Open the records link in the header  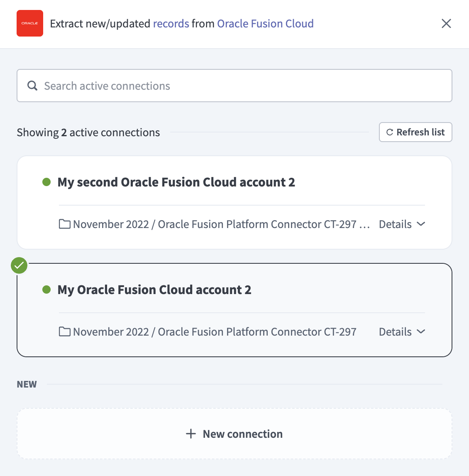point(171,23)
